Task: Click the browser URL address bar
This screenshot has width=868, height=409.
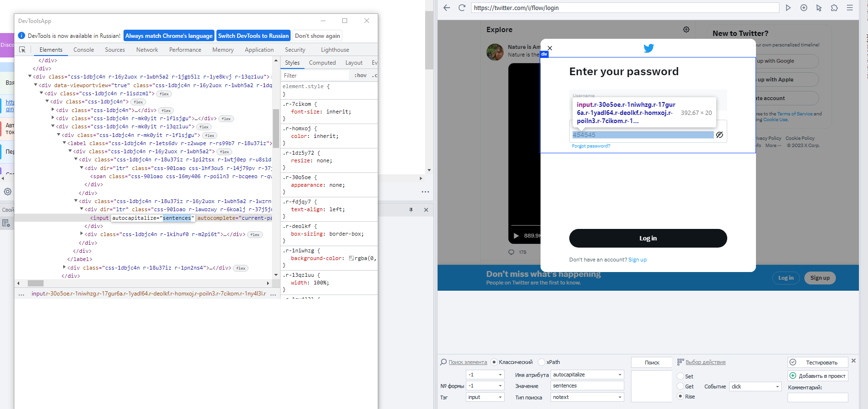Action: [x=625, y=8]
